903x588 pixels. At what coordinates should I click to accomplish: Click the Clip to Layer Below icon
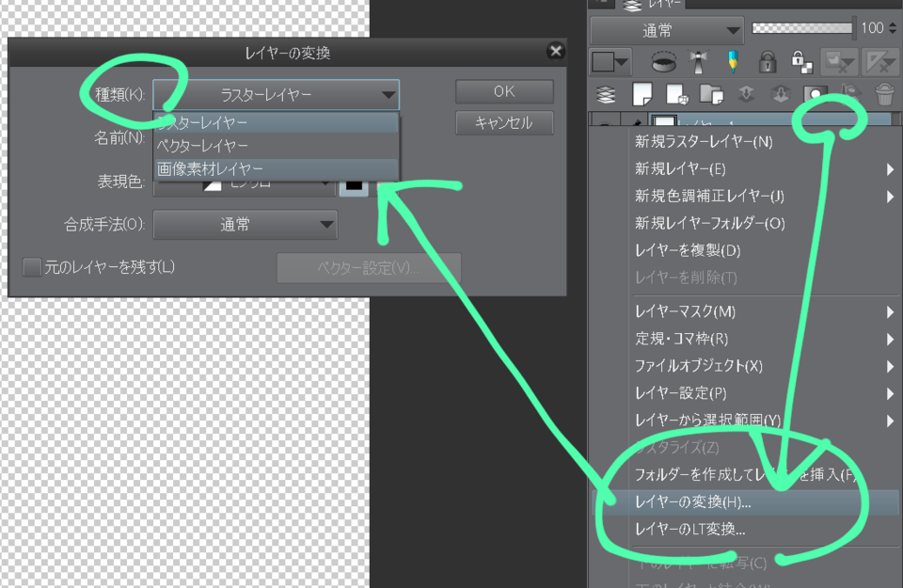pyautogui.click(x=664, y=62)
